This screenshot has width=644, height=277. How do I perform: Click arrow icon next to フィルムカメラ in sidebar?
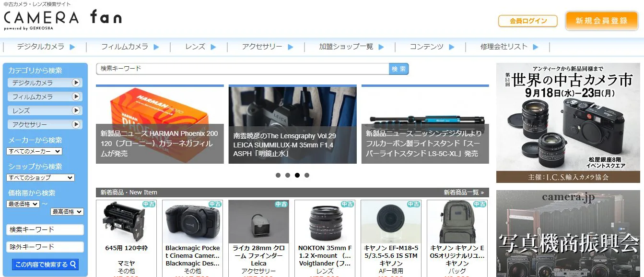click(x=76, y=96)
